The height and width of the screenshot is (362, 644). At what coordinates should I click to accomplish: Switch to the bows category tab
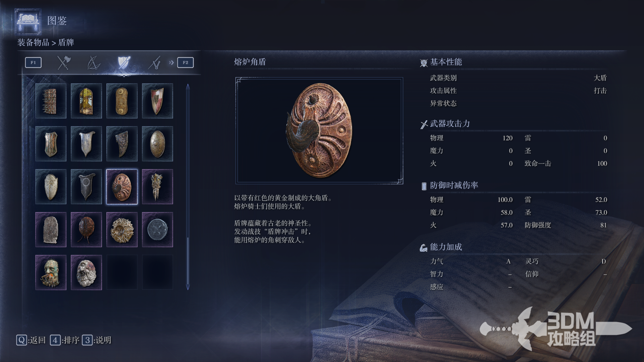point(93,63)
